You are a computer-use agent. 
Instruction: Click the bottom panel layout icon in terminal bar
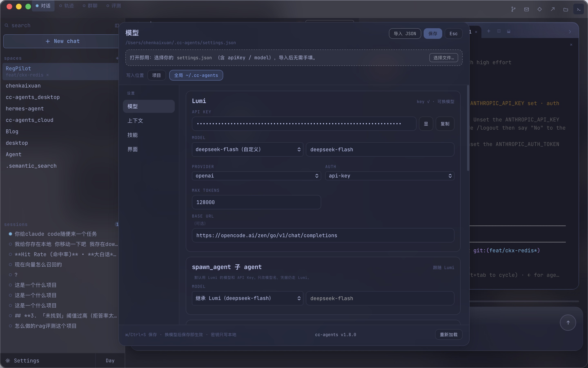[x=509, y=31]
